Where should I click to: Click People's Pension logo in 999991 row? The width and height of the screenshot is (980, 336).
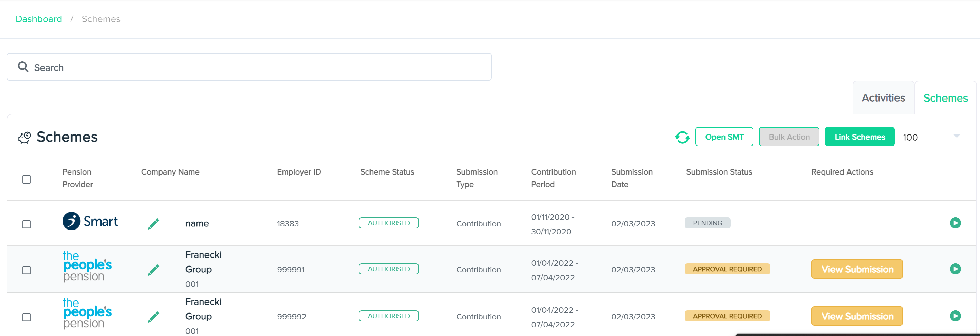pos(87,266)
